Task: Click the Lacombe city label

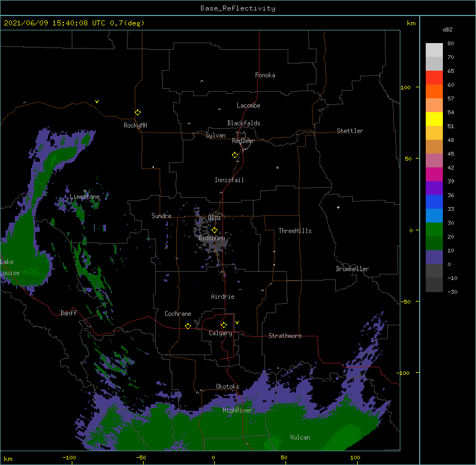Action: [248, 105]
